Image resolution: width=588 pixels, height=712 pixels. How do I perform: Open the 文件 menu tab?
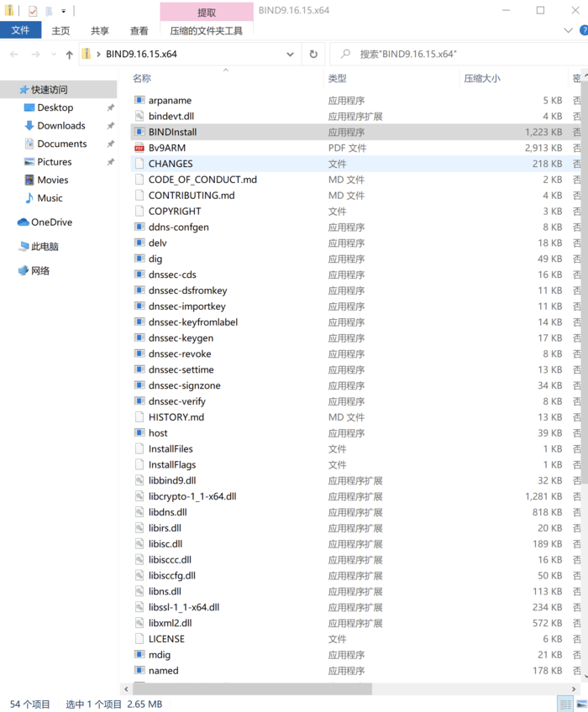tap(20, 30)
